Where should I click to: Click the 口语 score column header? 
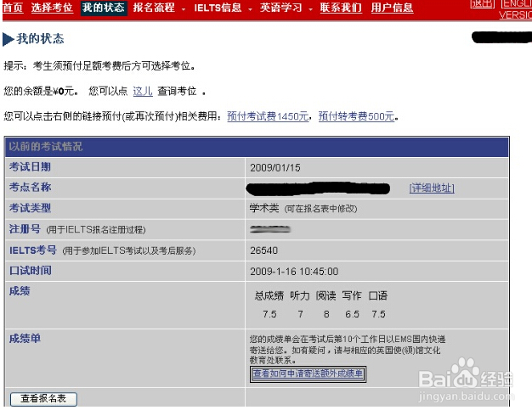378,295
